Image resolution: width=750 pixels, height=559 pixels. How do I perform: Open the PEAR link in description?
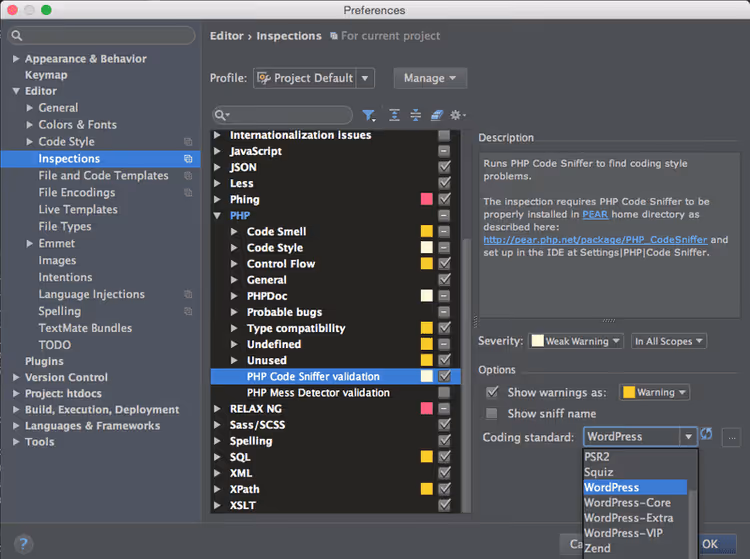(x=595, y=214)
